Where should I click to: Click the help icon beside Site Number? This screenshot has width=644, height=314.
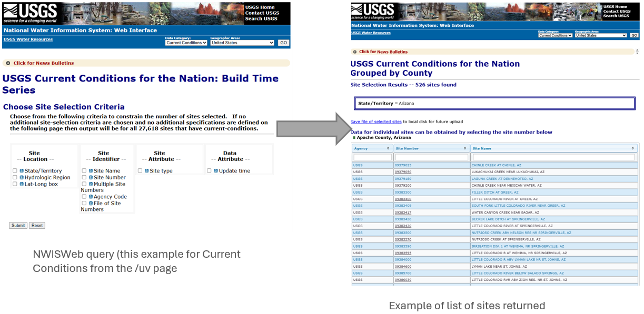click(91, 178)
